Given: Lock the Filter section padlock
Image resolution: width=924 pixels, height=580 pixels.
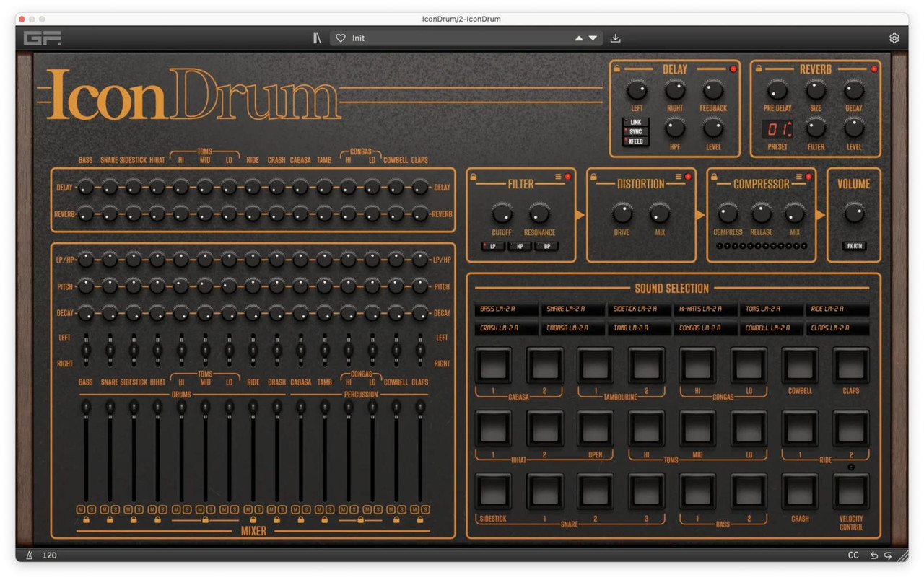Looking at the screenshot, I should (473, 176).
